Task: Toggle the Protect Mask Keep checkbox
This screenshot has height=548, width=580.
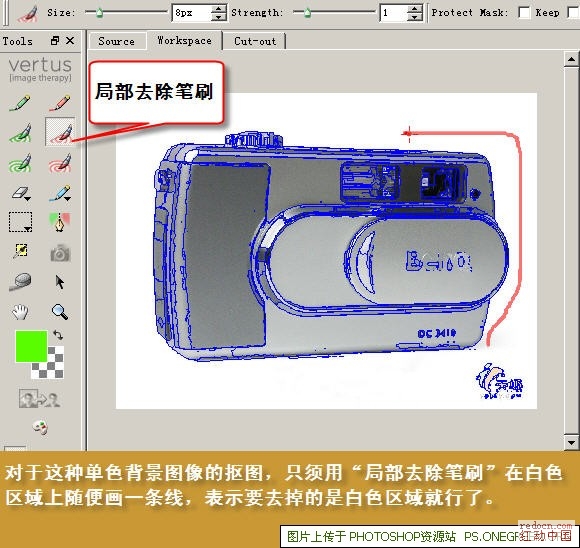Action: (x=524, y=13)
